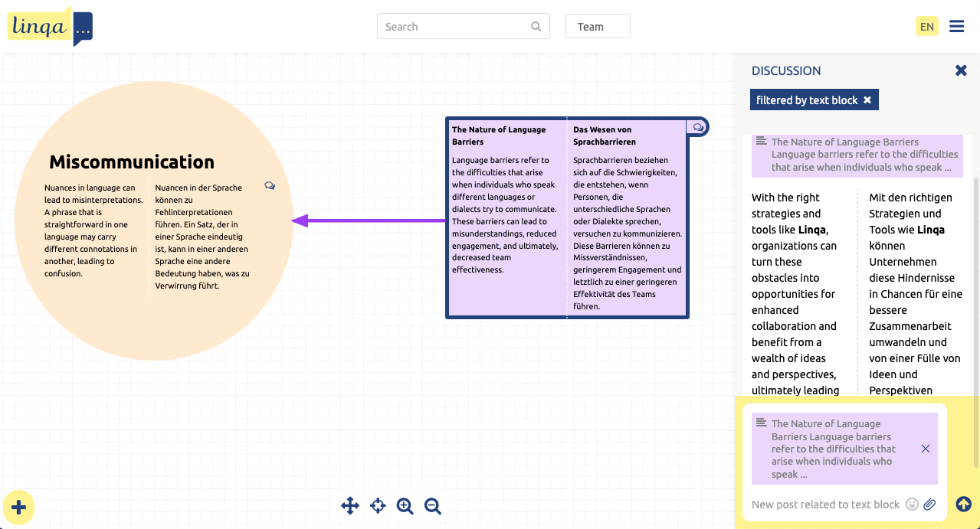Click the 'New post related to text block' field

(825, 505)
